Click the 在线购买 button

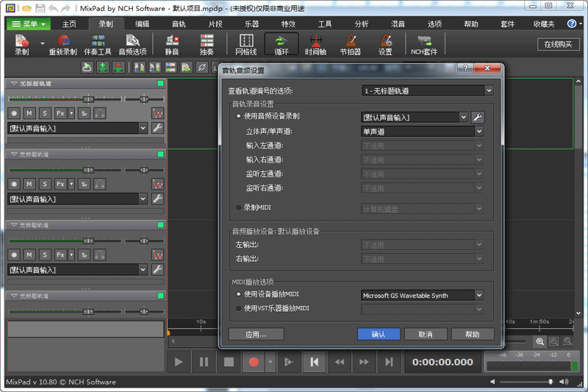pyautogui.click(x=558, y=44)
